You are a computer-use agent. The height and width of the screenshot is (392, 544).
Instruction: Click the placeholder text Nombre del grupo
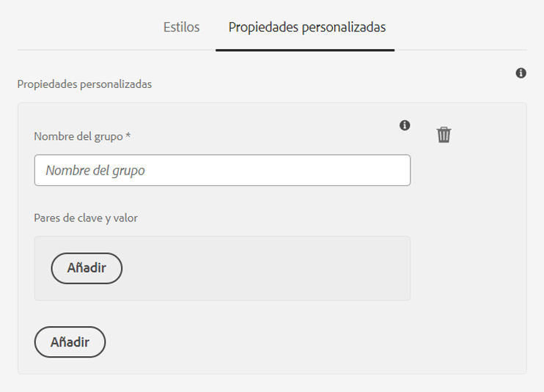click(x=95, y=171)
